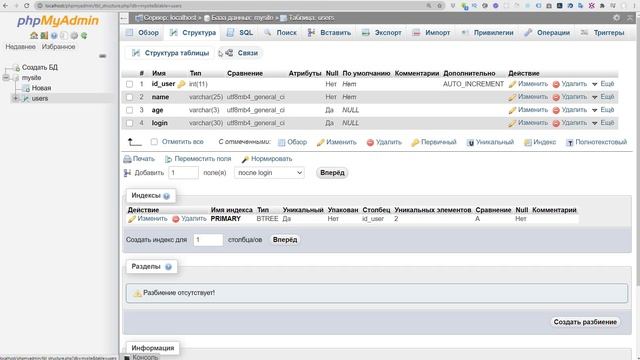Expand Ещё menu for age row
The height and width of the screenshot is (360, 640).
pyautogui.click(x=603, y=110)
